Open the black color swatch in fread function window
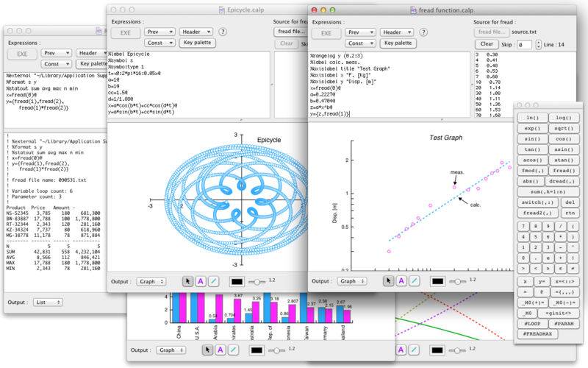This screenshot has width=588, height=368. pos(437,281)
